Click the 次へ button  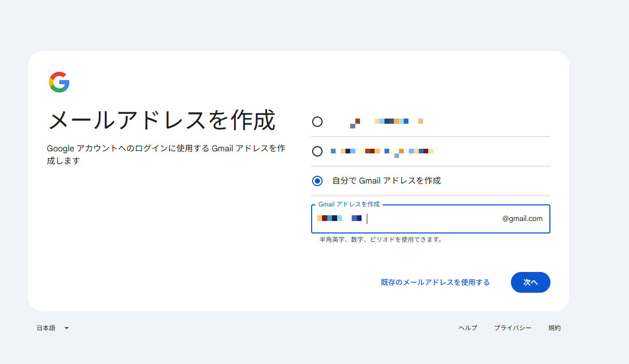click(x=530, y=282)
